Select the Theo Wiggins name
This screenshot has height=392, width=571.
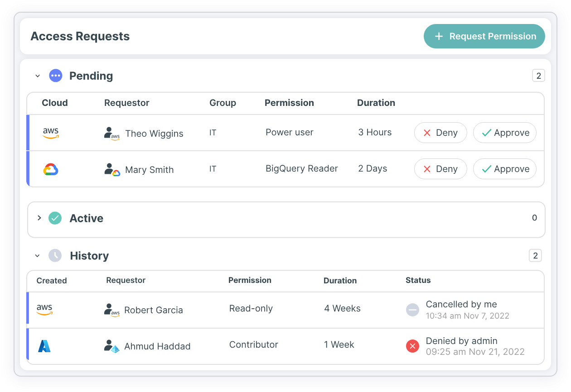pyautogui.click(x=154, y=134)
